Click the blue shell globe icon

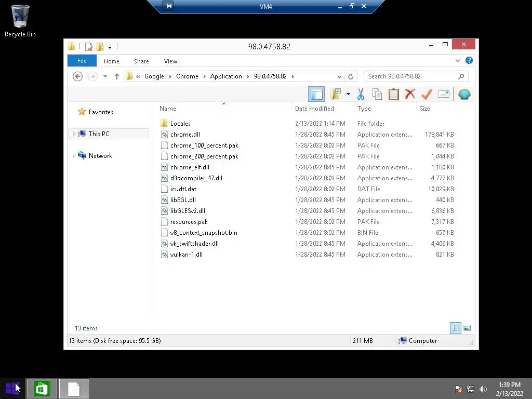464,94
